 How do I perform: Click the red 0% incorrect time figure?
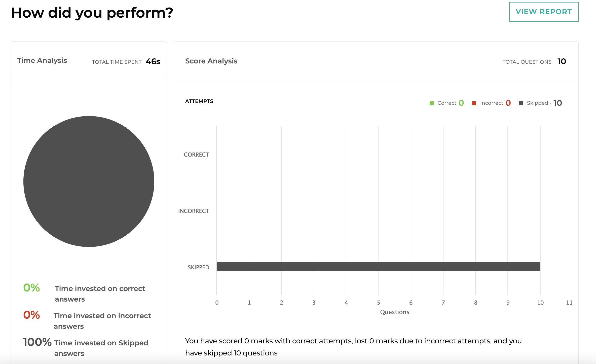[x=31, y=315]
